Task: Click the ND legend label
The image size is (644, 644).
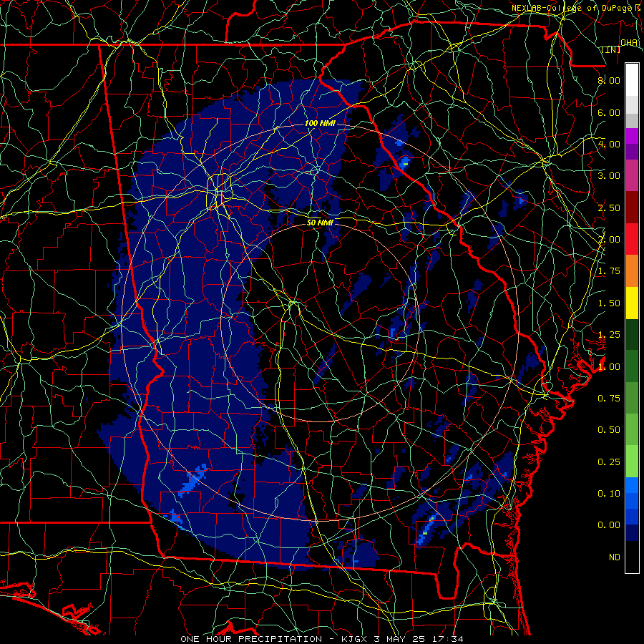Action: click(615, 557)
